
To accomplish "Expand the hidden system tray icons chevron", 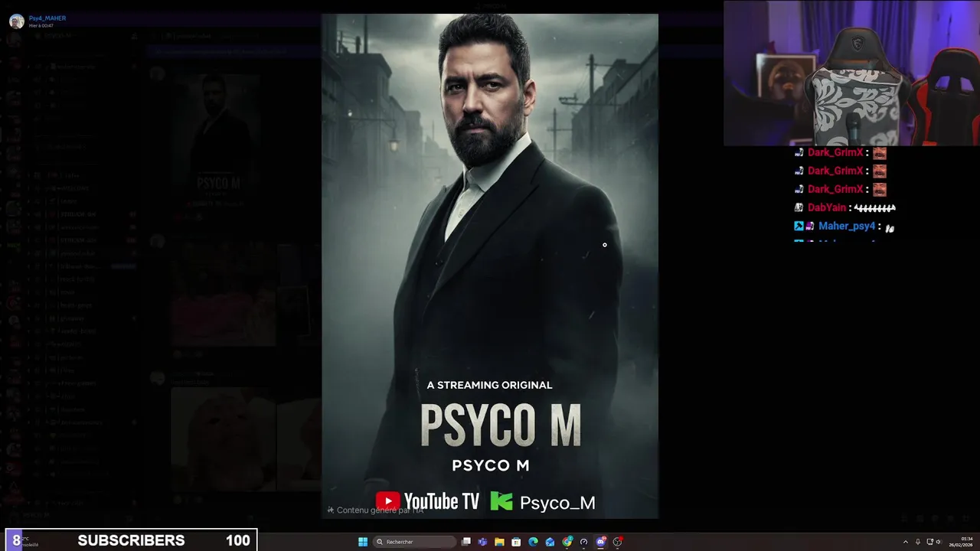I will point(906,542).
